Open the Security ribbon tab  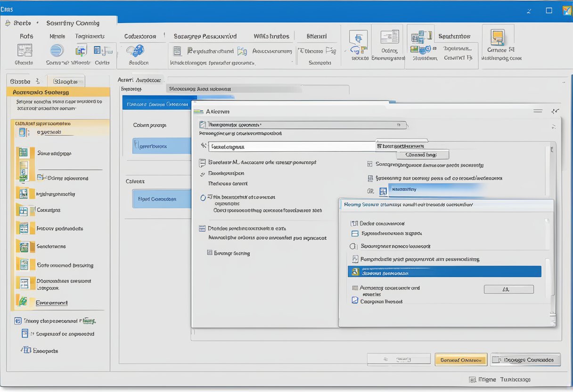click(73, 23)
